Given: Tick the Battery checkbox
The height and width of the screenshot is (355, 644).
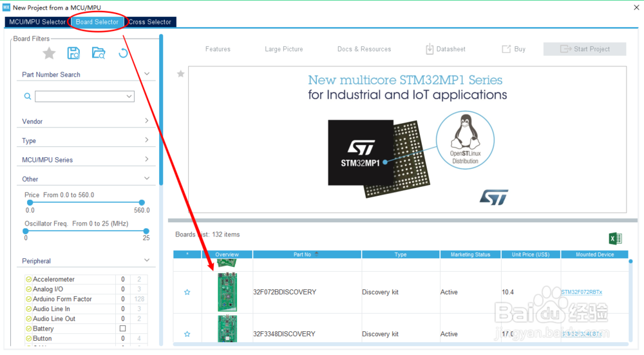Looking at the screenshot, I should click(x=122, y=329).
